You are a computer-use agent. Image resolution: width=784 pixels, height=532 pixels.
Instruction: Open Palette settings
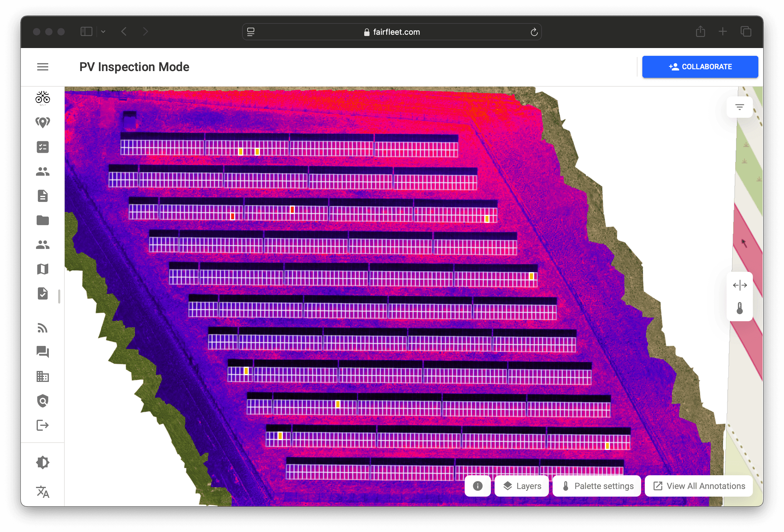(x=597, y=486)
